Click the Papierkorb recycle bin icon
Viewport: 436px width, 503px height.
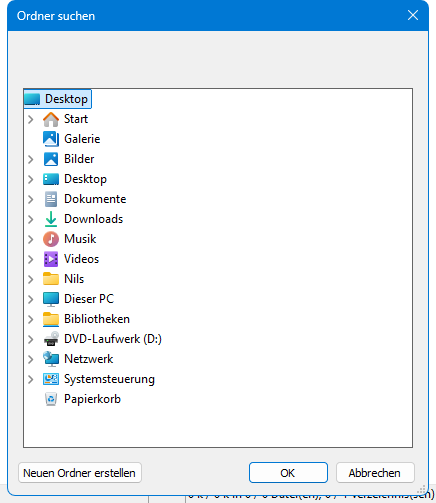pos(51,399)
